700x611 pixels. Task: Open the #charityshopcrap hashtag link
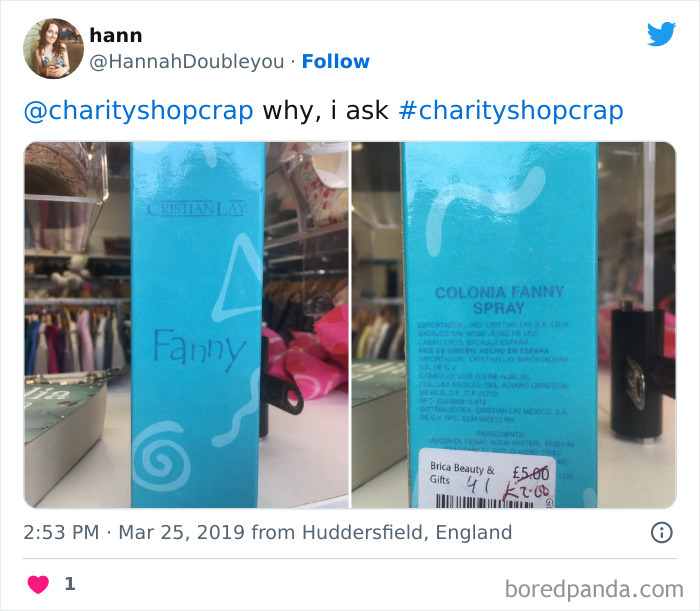point(511,111)
